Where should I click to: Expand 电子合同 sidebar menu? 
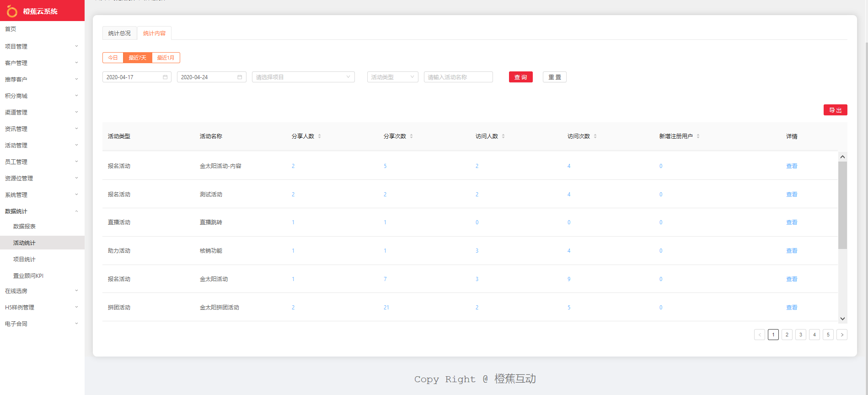(x=42, y=324)
